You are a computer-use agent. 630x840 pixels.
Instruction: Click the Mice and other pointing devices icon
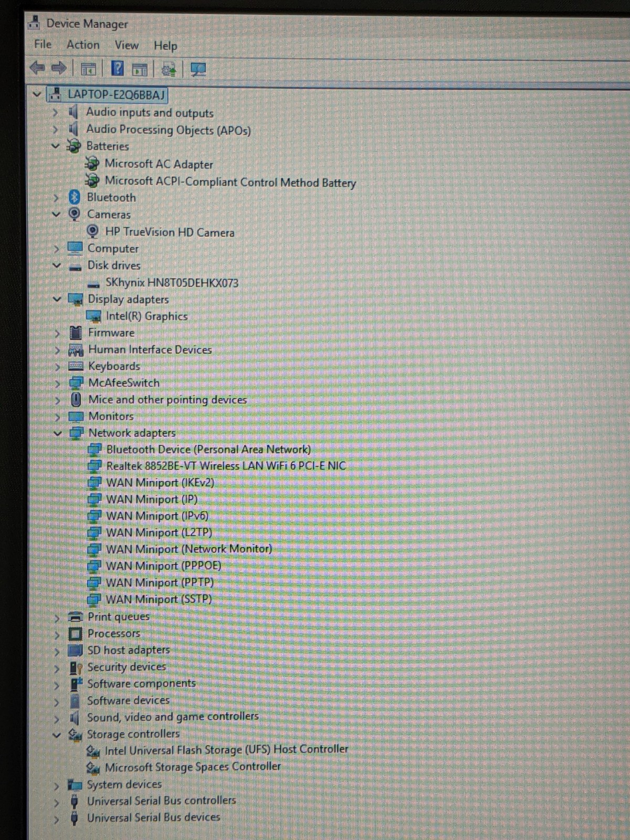click(76, 400)
